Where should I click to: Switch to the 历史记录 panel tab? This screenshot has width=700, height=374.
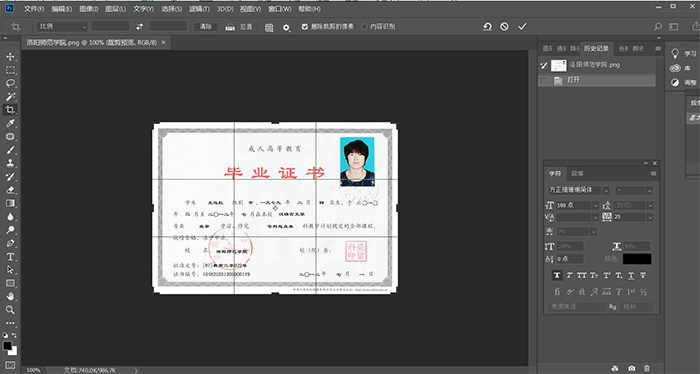[596, 48]
